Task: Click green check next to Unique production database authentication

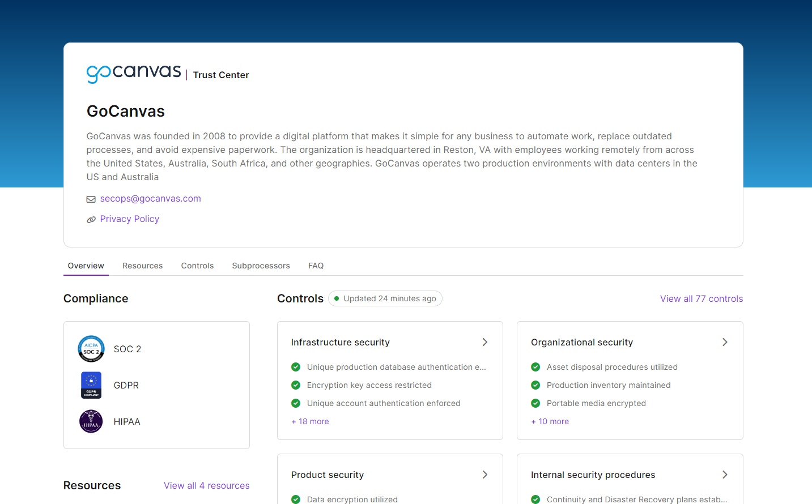Action: tap(296, 367)
